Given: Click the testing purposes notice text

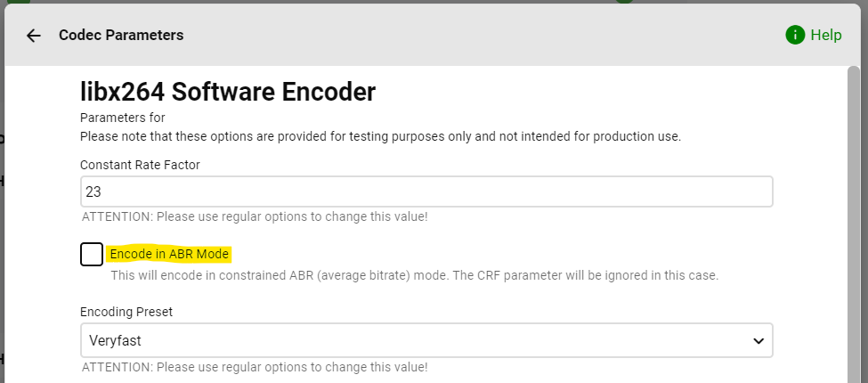Looking at the screenshot, I should pos(380,136).
